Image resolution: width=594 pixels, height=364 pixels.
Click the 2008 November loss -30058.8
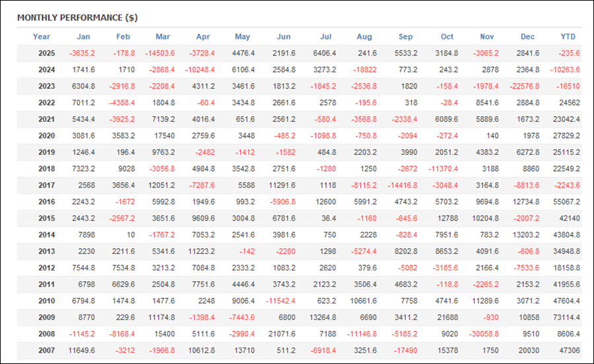click(x=486, y=334)
